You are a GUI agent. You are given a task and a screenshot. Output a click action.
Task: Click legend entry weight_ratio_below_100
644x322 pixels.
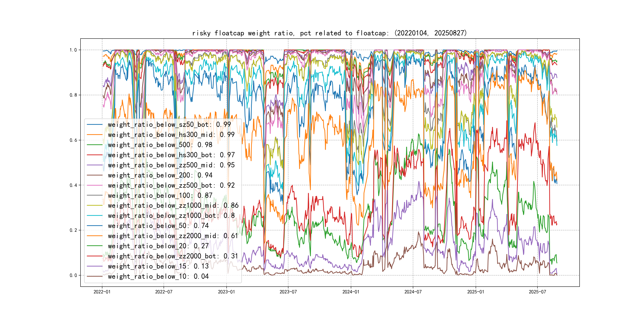(160, 196)
